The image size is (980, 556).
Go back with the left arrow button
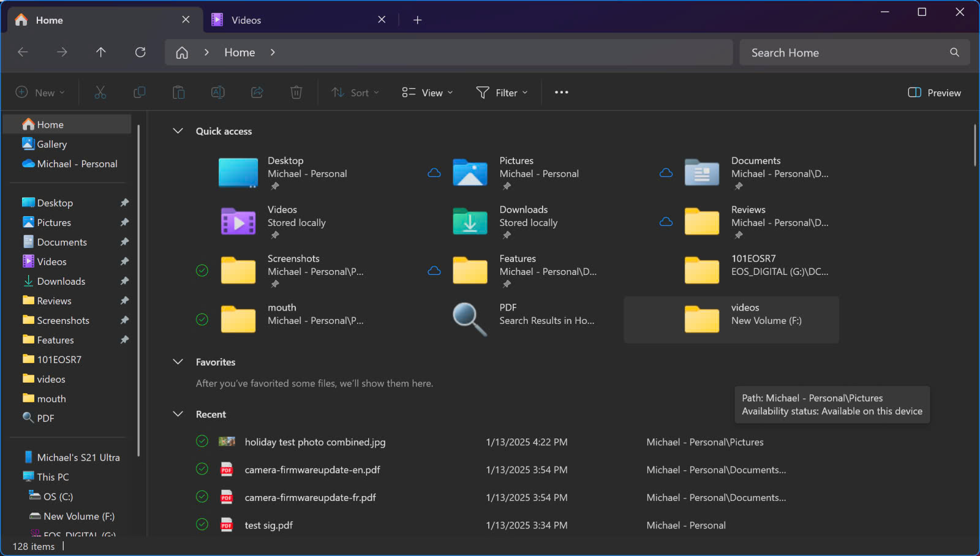point(23,52)
